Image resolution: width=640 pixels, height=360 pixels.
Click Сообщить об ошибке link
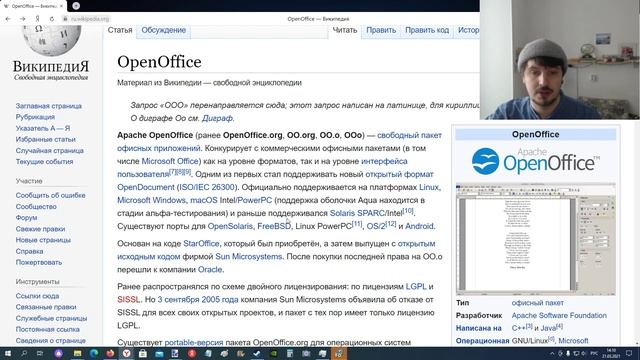click(x=51, y=196)
